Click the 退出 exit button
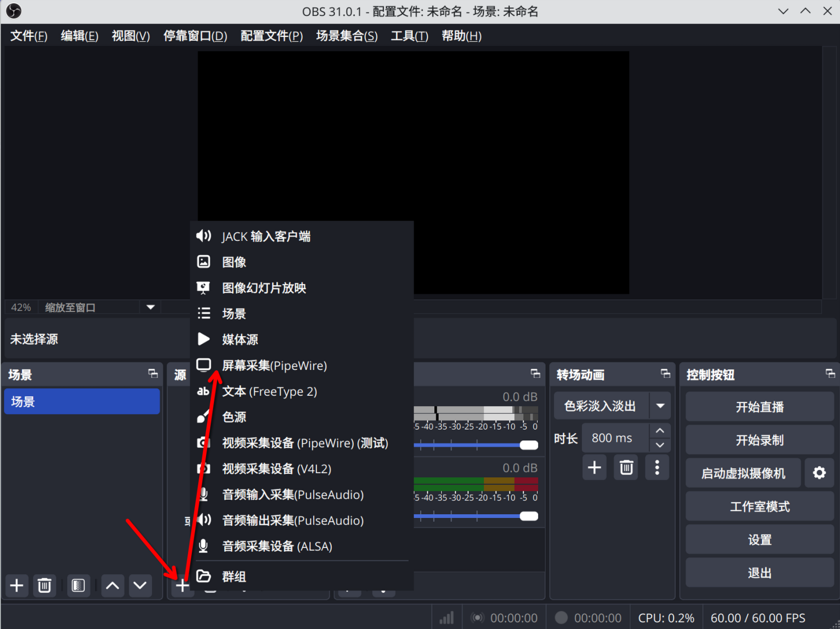 [759, 573]
